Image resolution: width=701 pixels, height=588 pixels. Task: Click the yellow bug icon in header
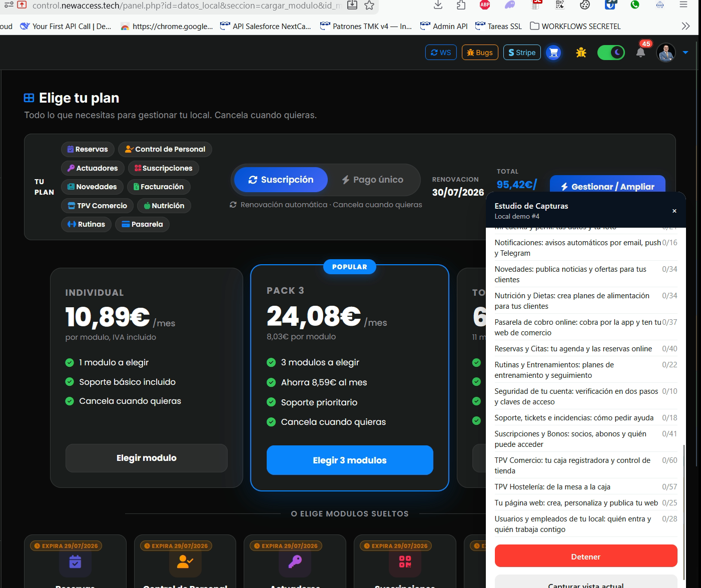tap(581, 53)
